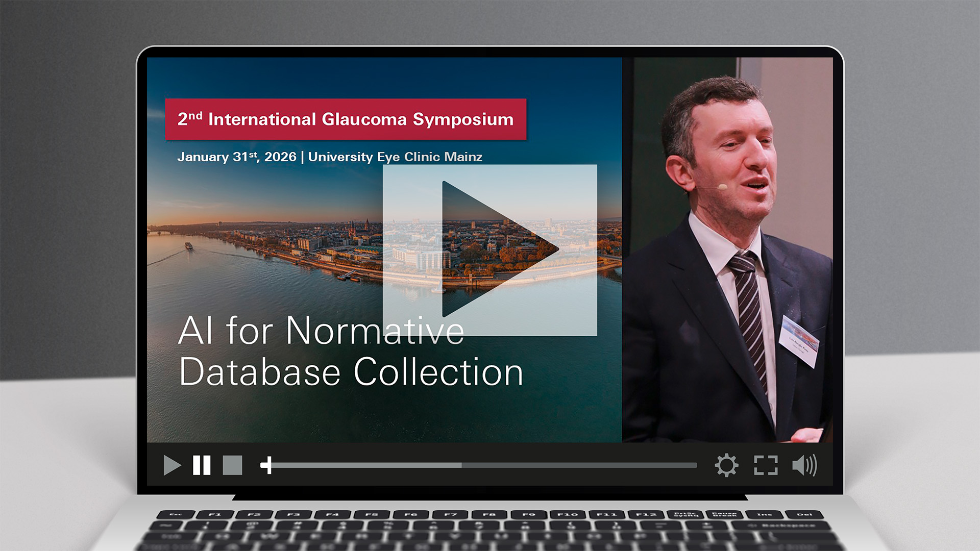Enter fullscreen with the bracket corners icon

pos(766,465)
